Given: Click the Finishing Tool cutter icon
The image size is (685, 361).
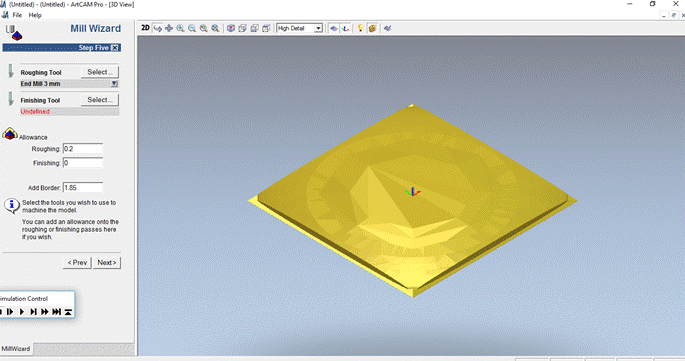Looking at the screenshot, I should pyautogui.click(x=10, y=99).
